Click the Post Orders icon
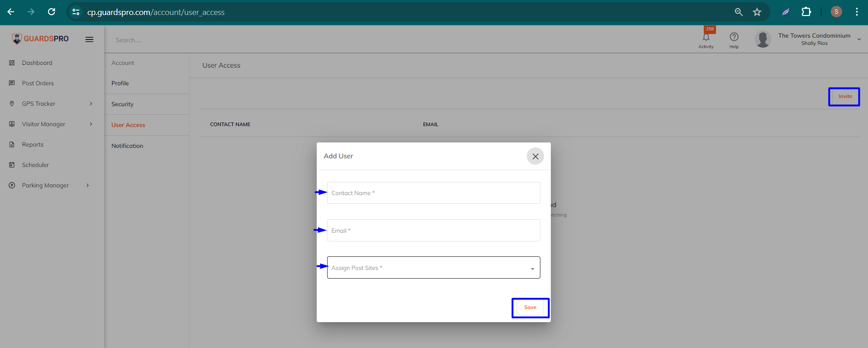 click(x=12, y=83)
